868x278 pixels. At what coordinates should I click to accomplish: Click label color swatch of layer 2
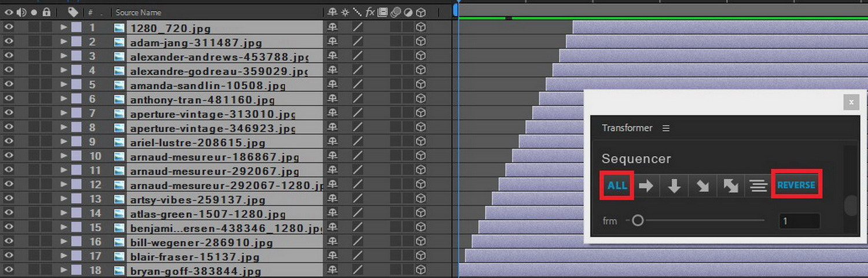(x=76, y=42)
